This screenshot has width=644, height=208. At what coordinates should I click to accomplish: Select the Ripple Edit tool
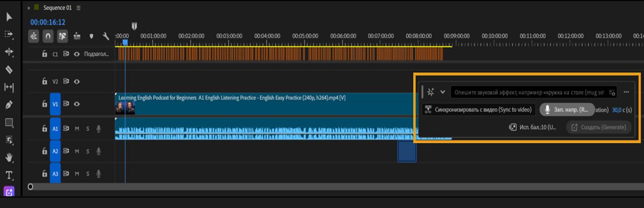point(9,52)
